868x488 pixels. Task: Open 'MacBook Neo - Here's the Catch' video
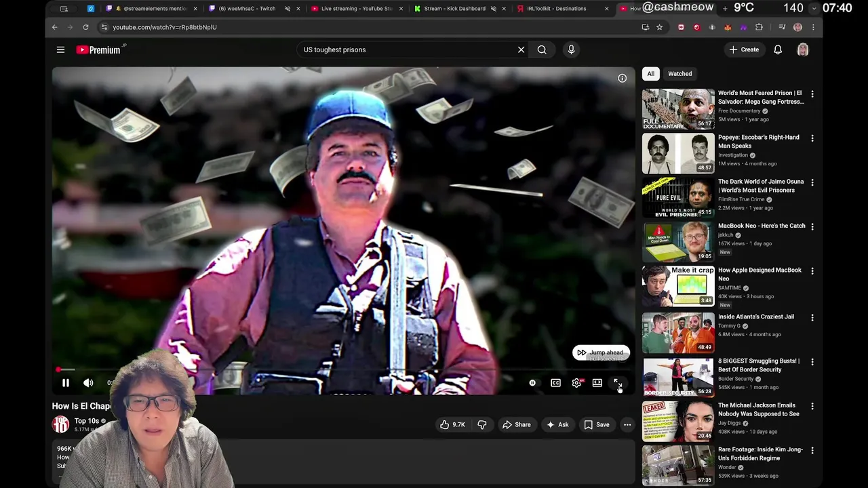(x=762, y=226)
